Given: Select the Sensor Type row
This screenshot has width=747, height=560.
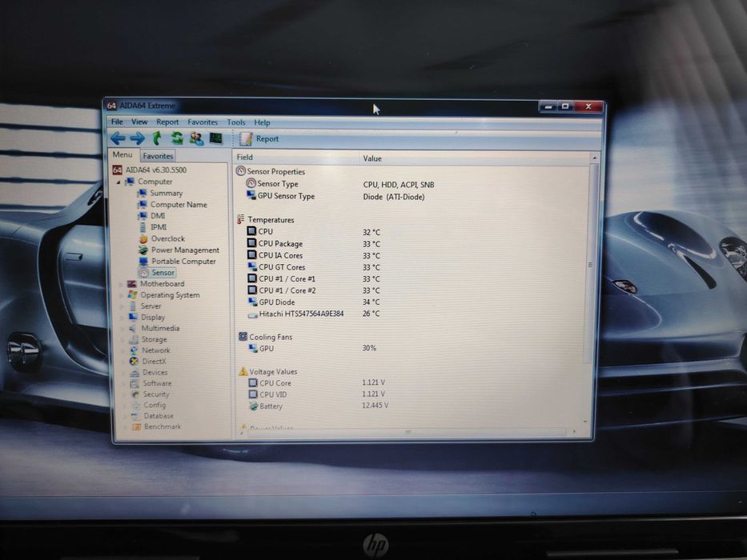Looking at the screenshot, I should pos(340,184).
